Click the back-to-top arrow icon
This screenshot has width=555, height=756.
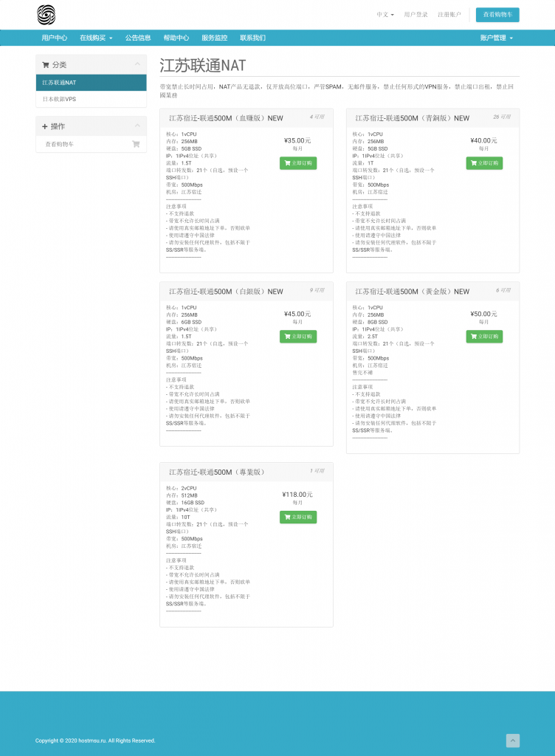tap(513, 740)
